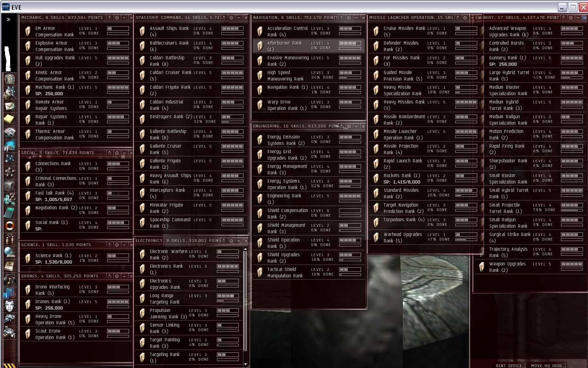Image resolution: width=588 pixels, height=368 pixels.
Task: Click the pale face icon in sidebar
Action: [x=10, y=305]
